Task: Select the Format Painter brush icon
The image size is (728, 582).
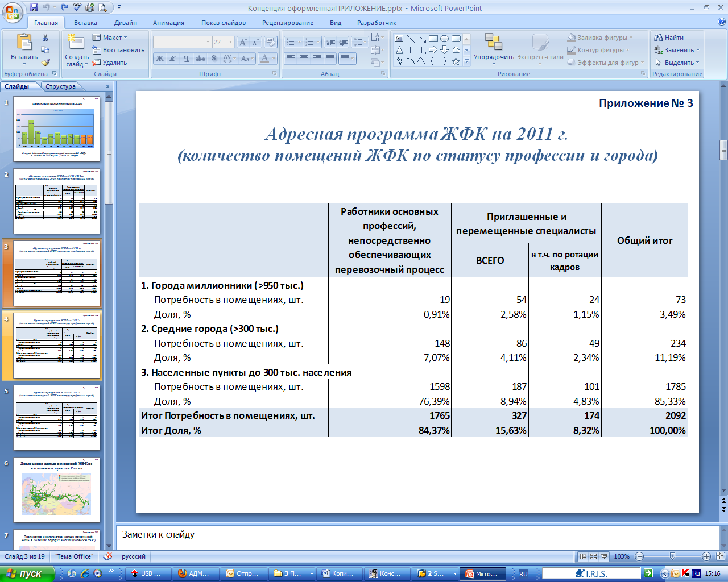Action: coord(45,63)
